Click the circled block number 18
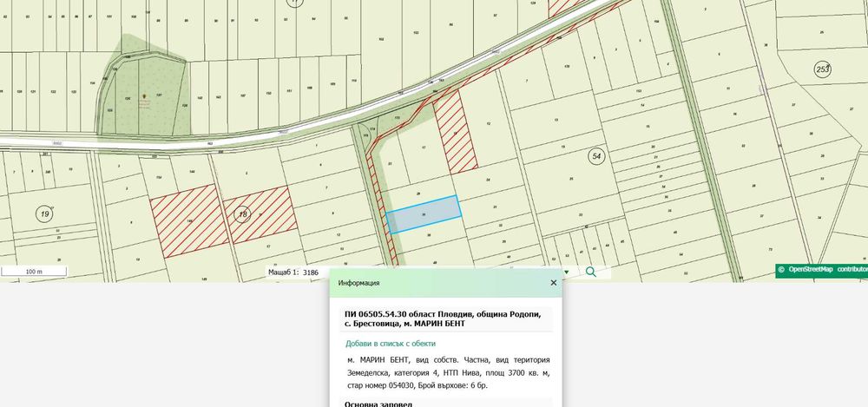Screen dimensions: 868x407 point(241,213)
